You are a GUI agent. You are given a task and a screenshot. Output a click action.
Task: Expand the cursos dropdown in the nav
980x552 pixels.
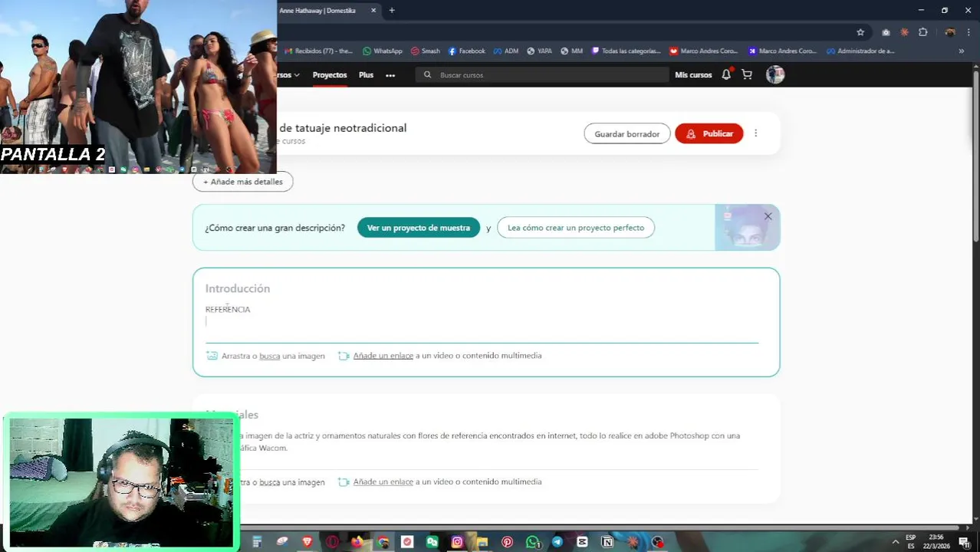pyautogui.click(x=288, y=75)
